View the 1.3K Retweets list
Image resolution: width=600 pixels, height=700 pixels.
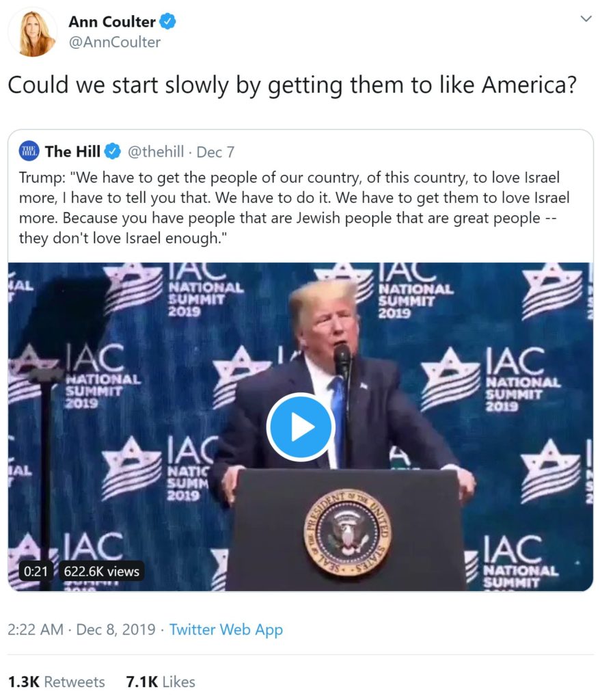pos(56,682)
